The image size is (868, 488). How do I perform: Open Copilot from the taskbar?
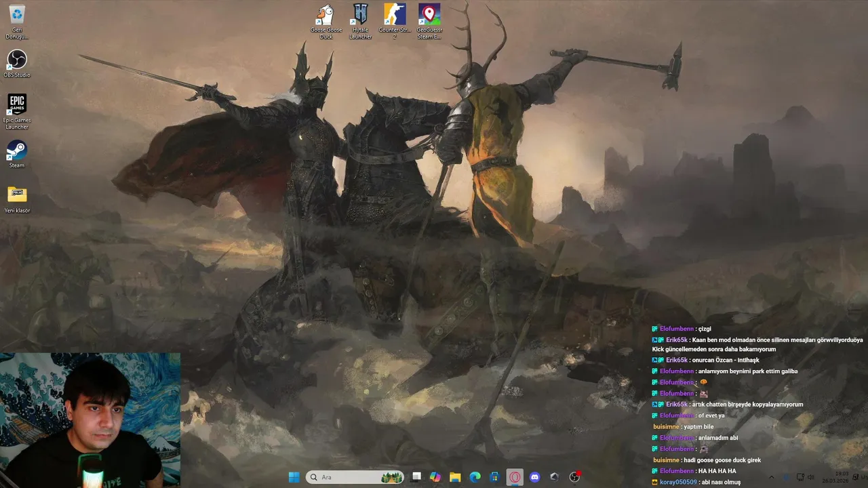click(435, 477)
